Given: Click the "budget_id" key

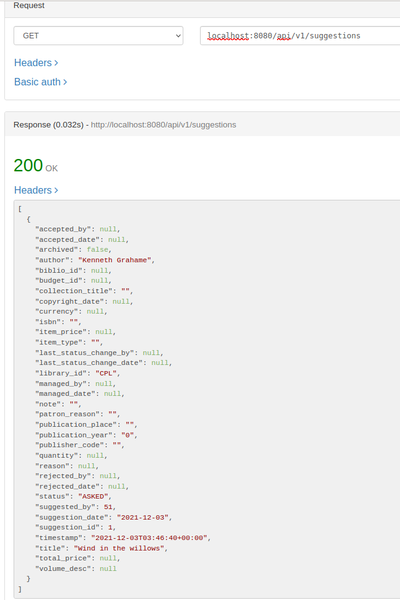Looking at the screenshot, I should (61, 280).
